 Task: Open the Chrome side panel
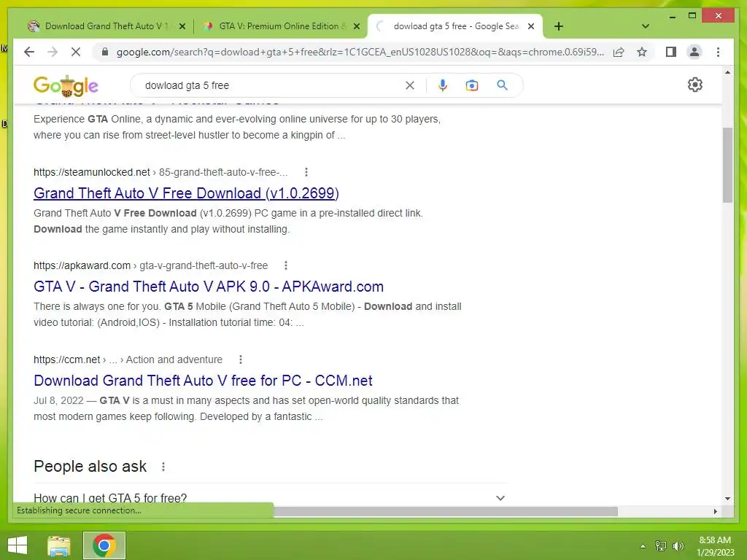[x=671, y=52]
